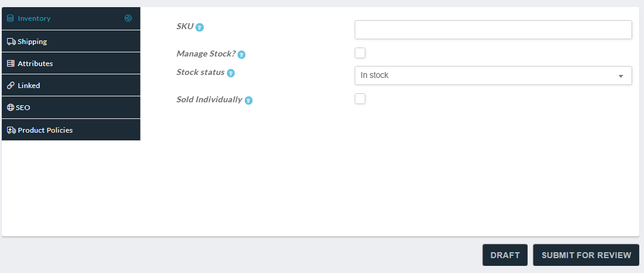Open the Stock status dropdown
The width and height of the screenshot is (644, 273).
coord(493,76)
